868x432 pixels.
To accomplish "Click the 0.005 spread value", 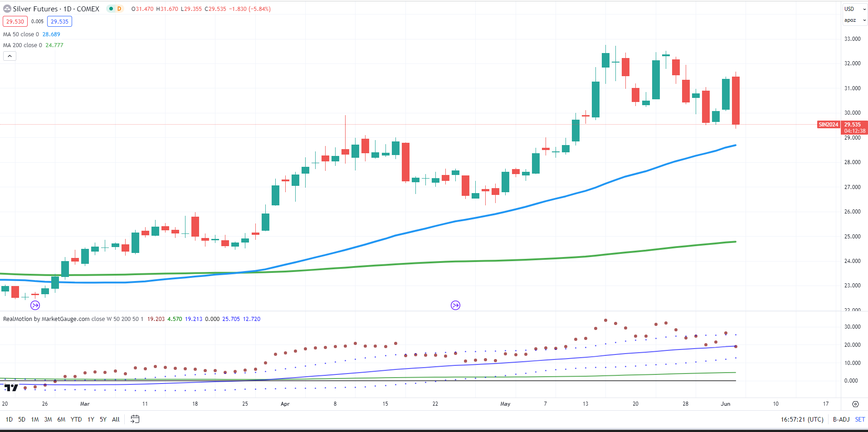I will [37, 21].
